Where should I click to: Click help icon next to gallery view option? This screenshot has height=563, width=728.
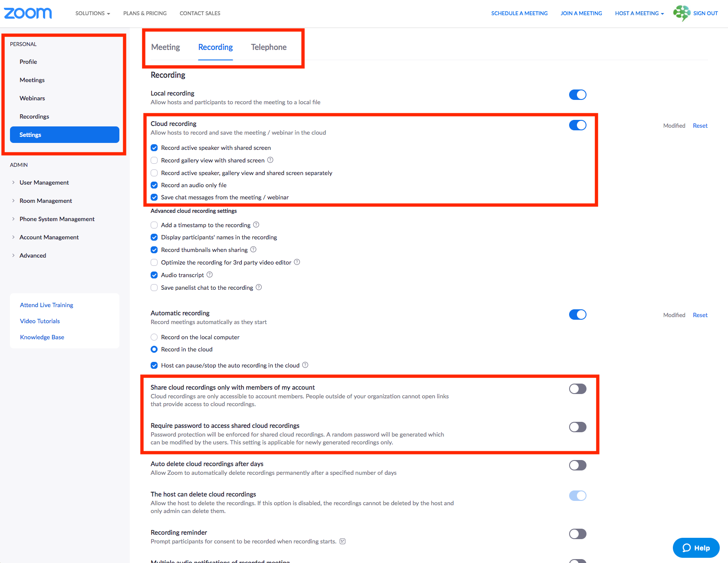[x=270, y=160]
